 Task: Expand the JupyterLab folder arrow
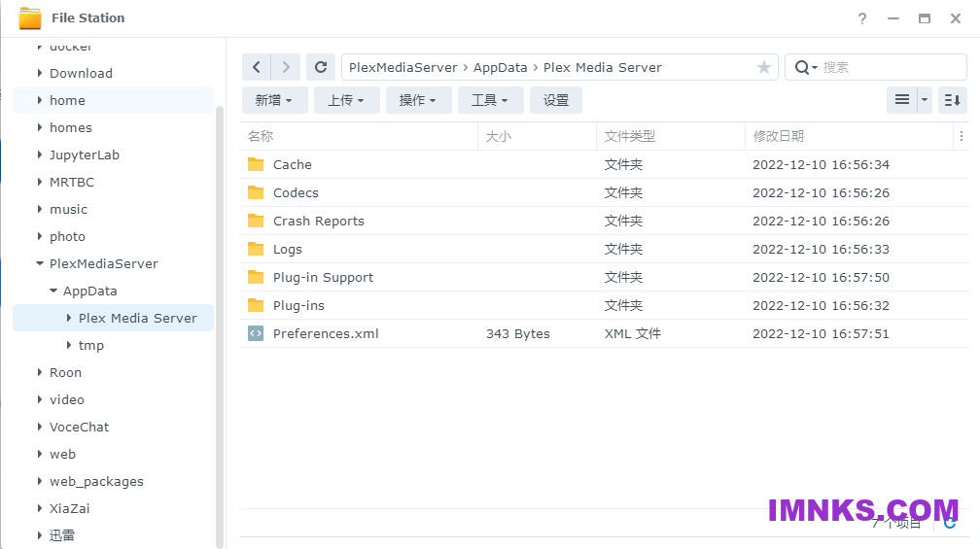pos(39,154)
